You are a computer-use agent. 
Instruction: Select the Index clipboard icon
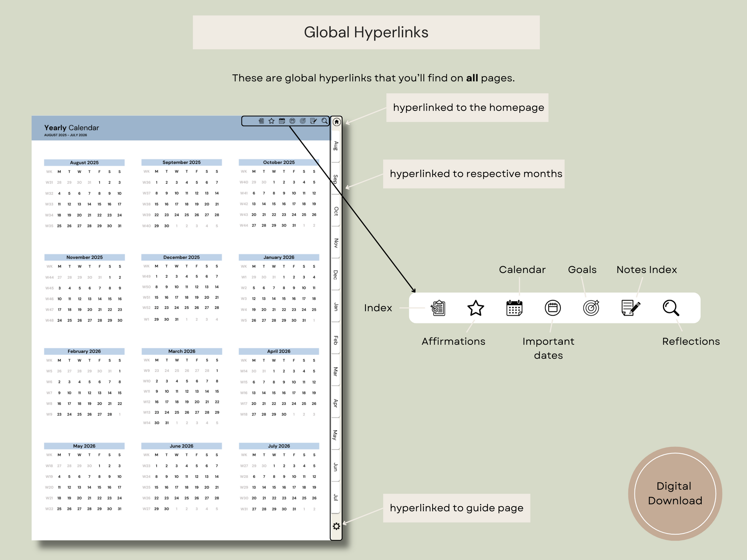click(x=438, y=308)
